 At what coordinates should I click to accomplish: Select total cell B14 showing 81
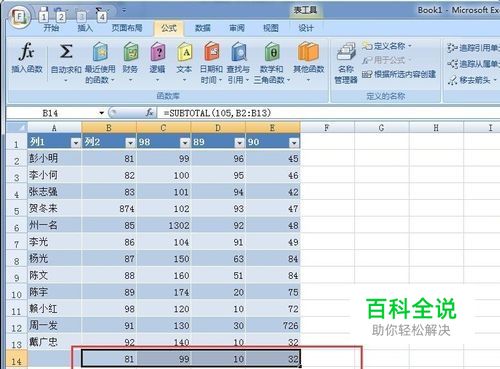[109, 358]
